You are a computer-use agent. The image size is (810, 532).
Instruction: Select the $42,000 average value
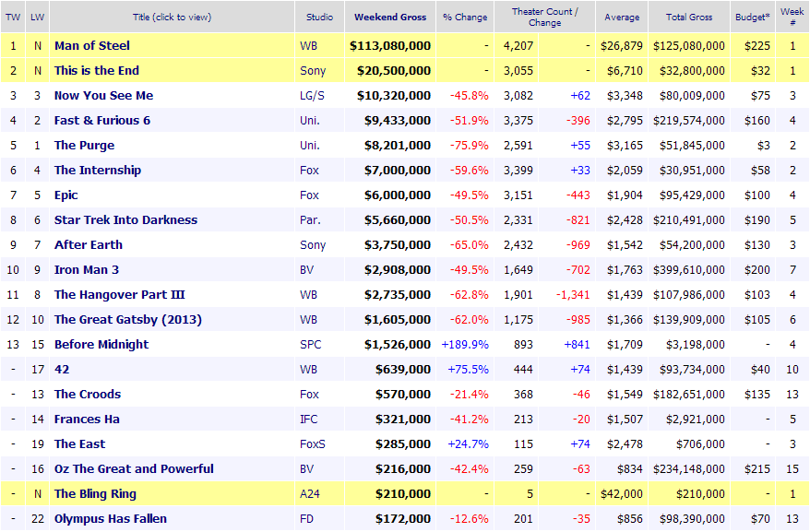pyautogui.click(x=622, y=494)
